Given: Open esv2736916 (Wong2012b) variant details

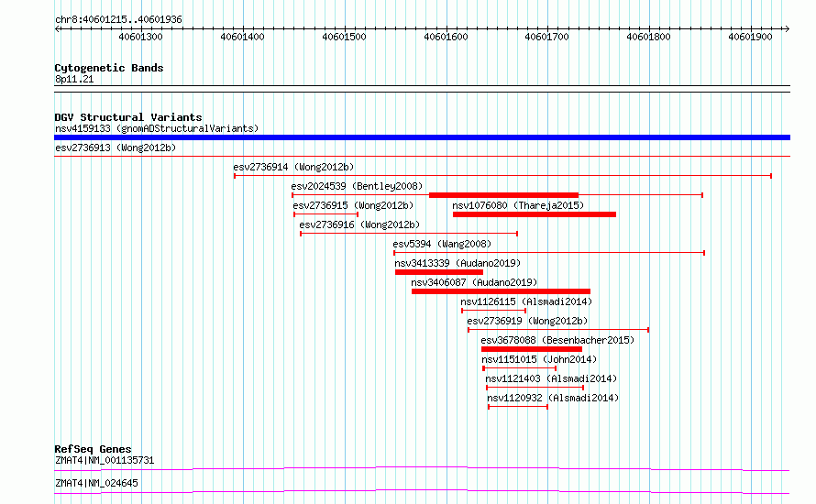Looking at the screenshot, I should coord(359,225).
